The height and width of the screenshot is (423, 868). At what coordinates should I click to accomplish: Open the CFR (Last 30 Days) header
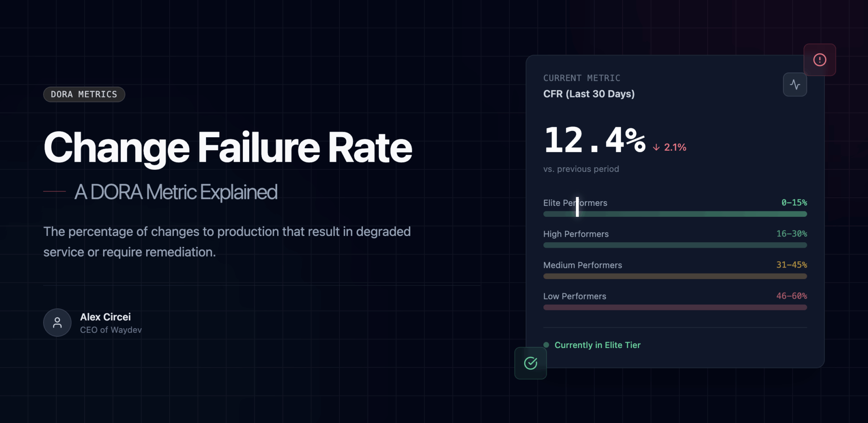point(589,94)
